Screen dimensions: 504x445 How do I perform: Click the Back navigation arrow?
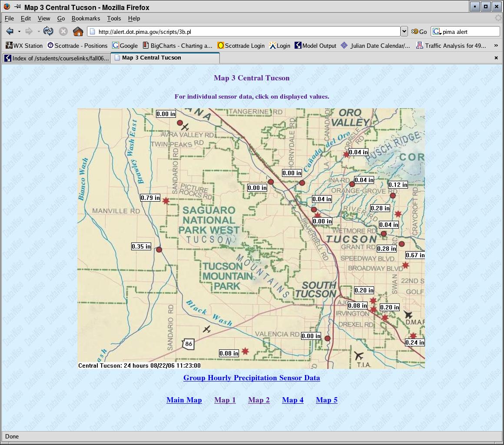pos(10,31)
